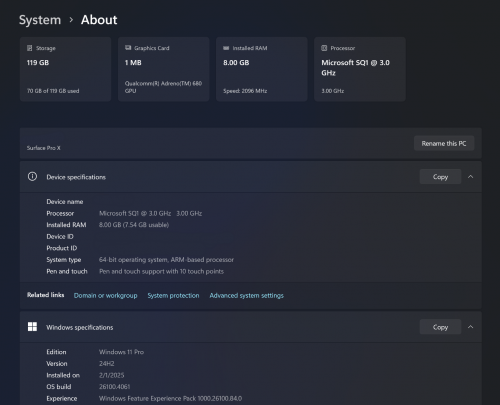The height and width of the screenshot is (405, 500).
Task: Click the Windows logo icon
Action: 32,327
